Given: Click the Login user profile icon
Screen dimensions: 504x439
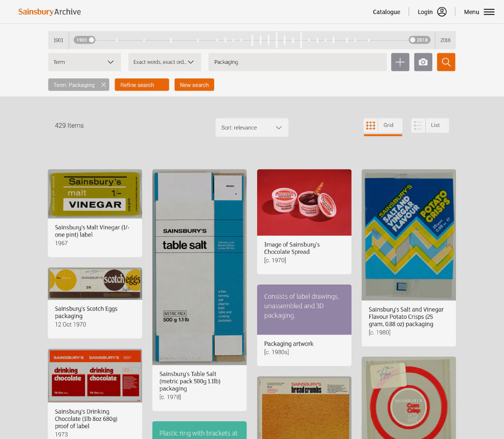Looking at the screenshot, I should pyautogui.click(x=442, y=12).
